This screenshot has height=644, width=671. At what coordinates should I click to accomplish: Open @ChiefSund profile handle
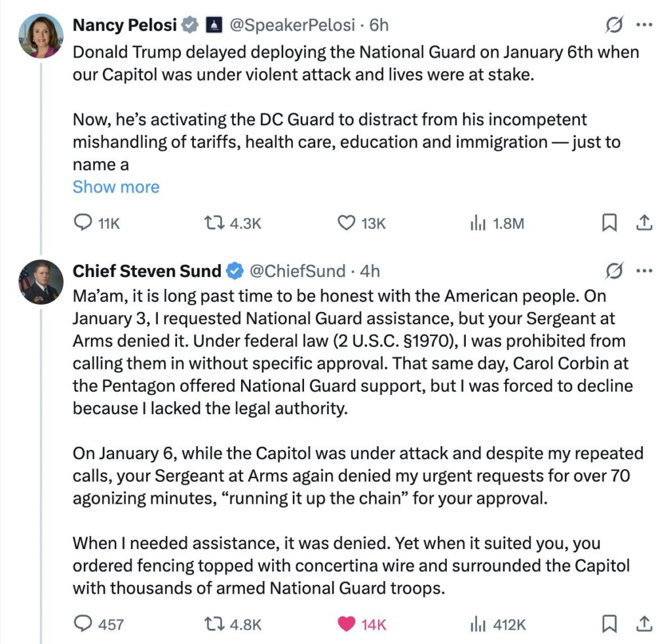[297, 271]
